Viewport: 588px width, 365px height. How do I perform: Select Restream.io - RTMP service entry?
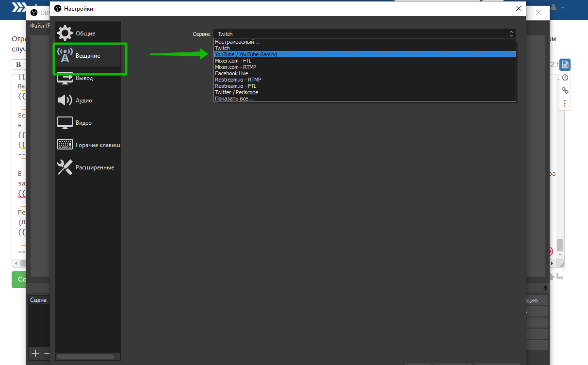238,80
